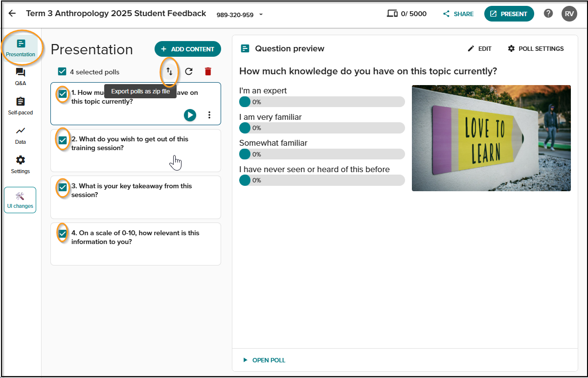Expand the Open Poll disclosure triangle
The height and width of the screenshot is (378, 588).
click(x=246, y=360)
